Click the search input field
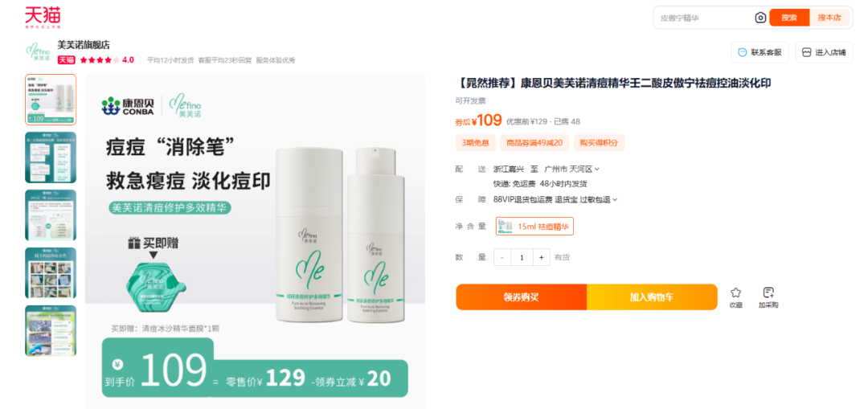The width and height of the screenshot is (868, 409). [x=705, y=18]
